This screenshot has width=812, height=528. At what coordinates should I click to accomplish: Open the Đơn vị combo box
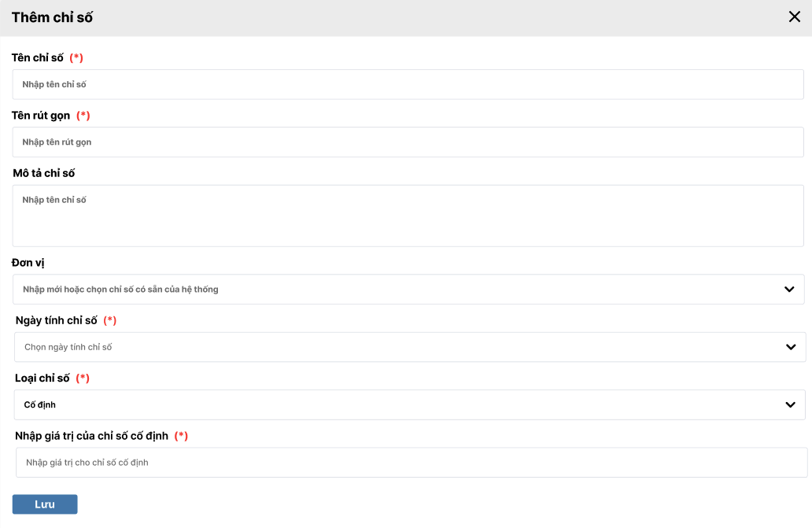(x=393, y=290)
